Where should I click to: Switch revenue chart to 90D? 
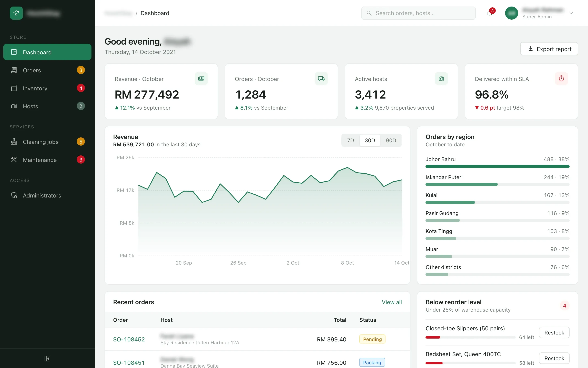point(391,140)
